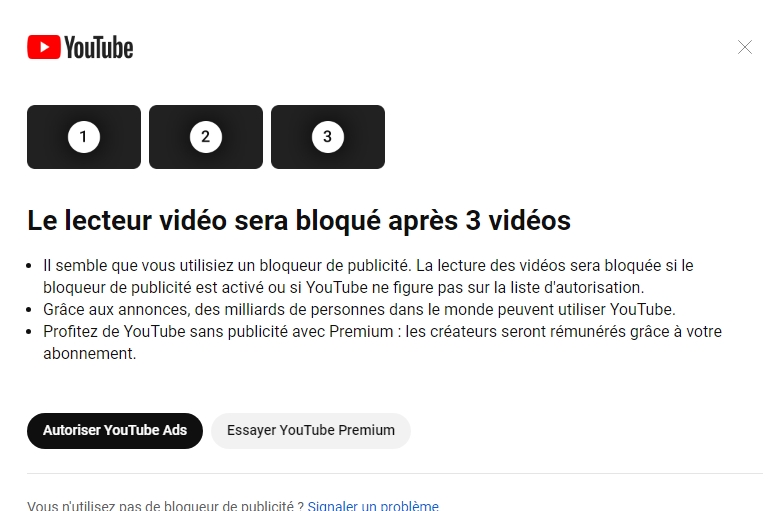
Task: Click the Profitez de YouTube sans publicité sentence
Action: point(382,342)
